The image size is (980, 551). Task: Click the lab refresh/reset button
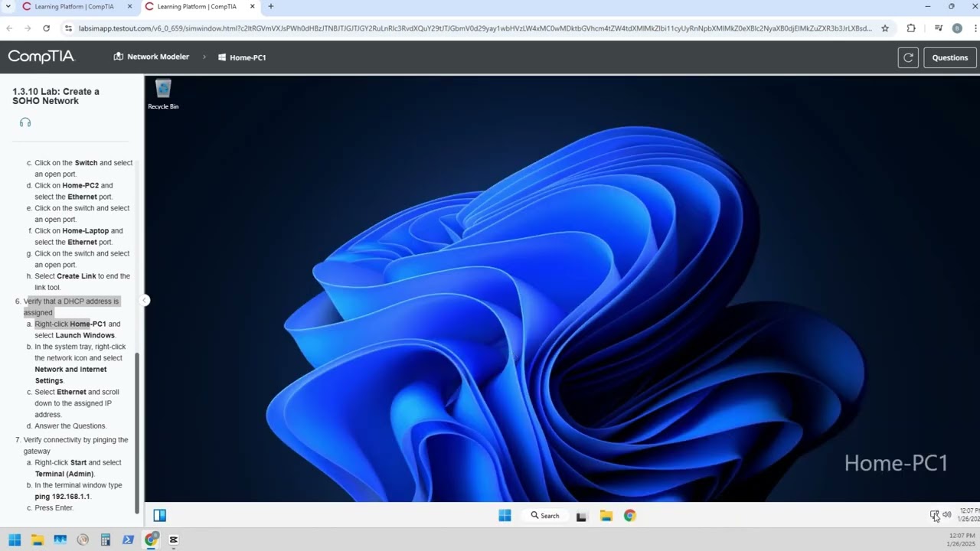[908, 57]
